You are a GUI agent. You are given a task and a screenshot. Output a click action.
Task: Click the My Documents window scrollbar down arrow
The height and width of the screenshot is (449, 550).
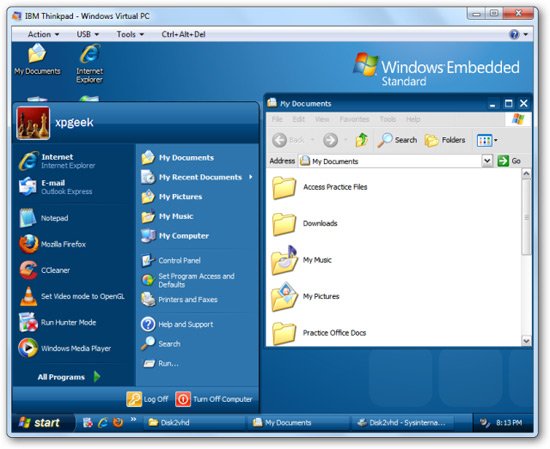526,341
